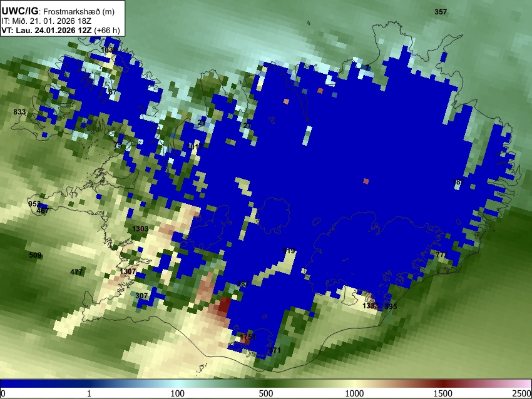The image size is (532, 399).
Task: Click the map value 1303
Action: pyautogui.click(x=140, y=229)
